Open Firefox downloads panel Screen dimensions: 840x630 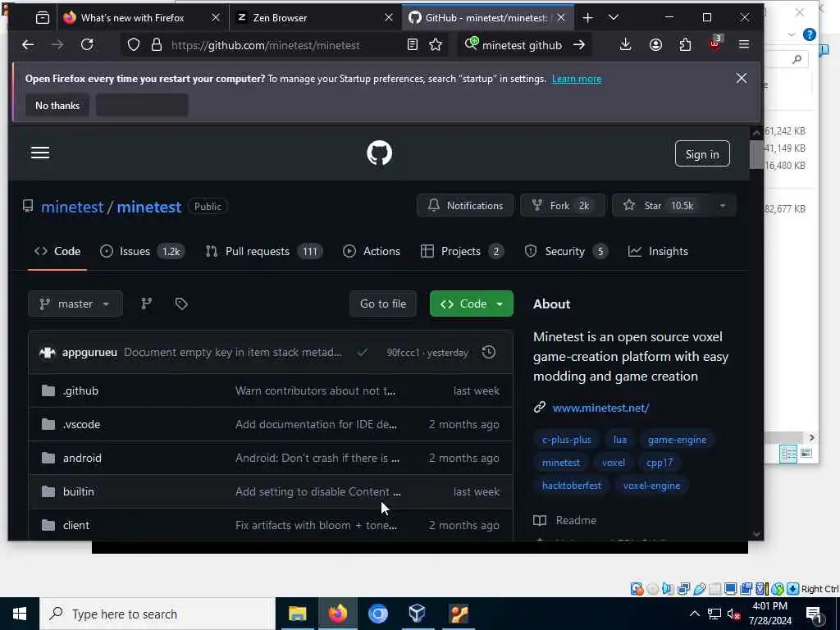(x=625, y=45)
